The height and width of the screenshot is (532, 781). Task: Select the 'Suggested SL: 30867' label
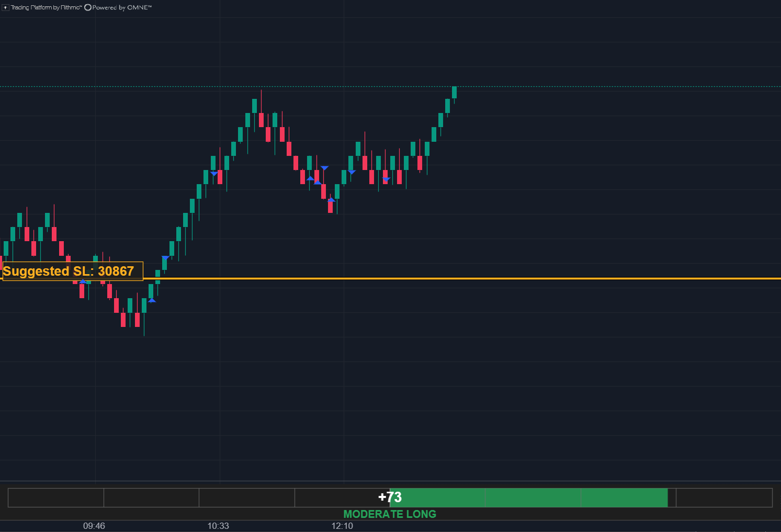pos(73,271)
